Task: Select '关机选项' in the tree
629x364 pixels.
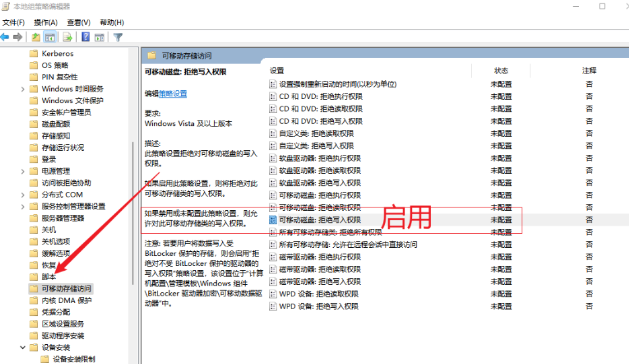Action: (56, 242)
